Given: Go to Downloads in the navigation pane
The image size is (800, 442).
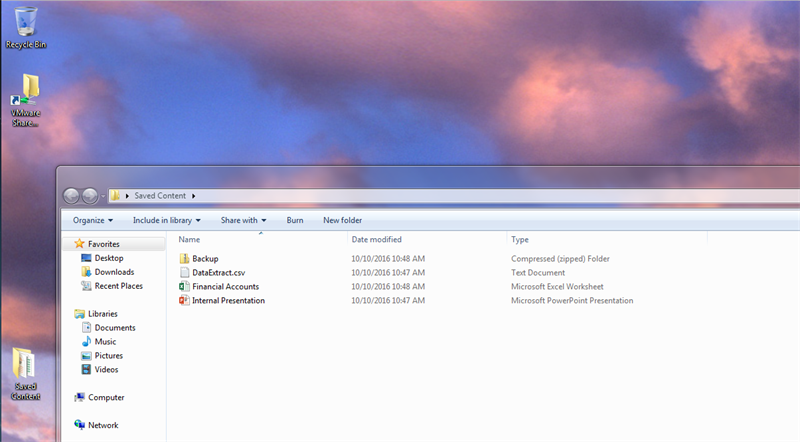Looking at the screenshot, I should 114,272.
